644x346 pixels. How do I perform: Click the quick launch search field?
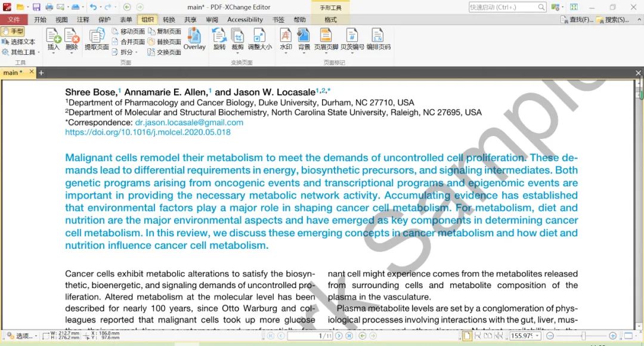pos(507,7)
